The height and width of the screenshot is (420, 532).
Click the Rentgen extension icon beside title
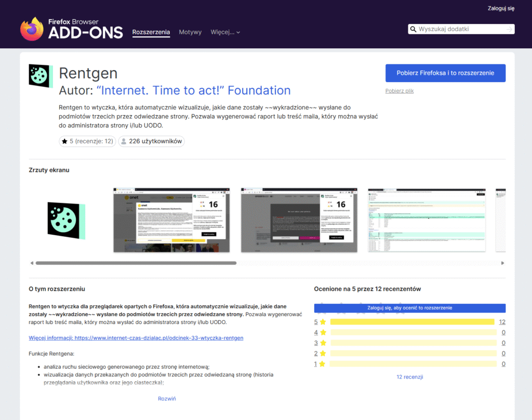click(x=38, y=76)
